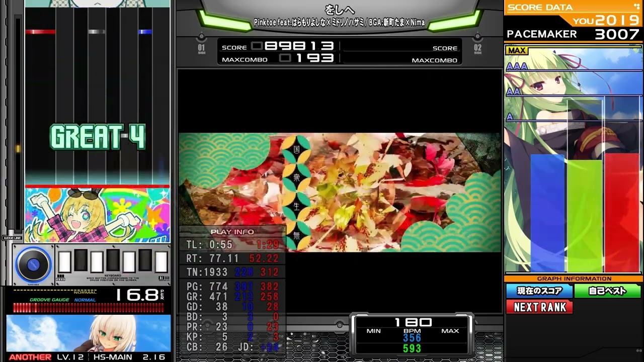Click the current BPM 180 readout
This screenshot has height=362, width=644.
(413, 322)
